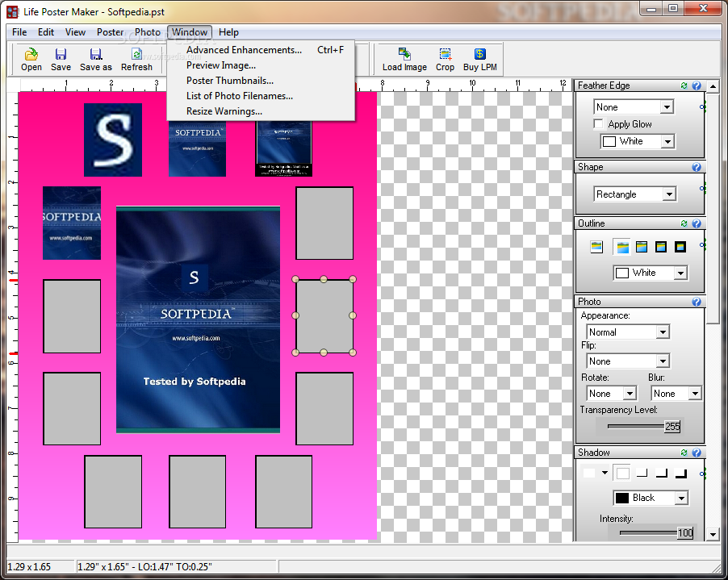Reset Outline with green refresh icon
This screenshot has height=580, width=728.
click(684, 223)
